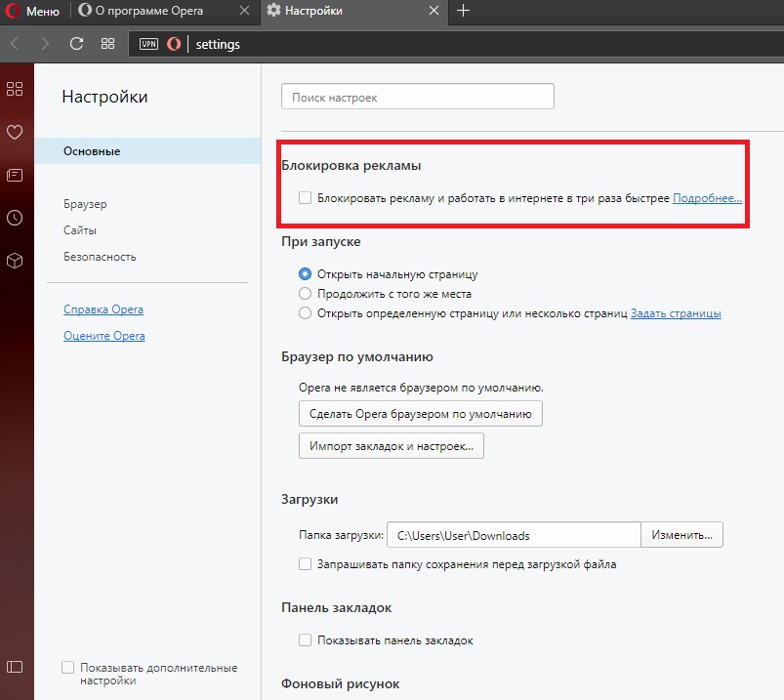Open personal news sidebar icon
Image resolution: width=784 pixels, height=700 pixels.
(x=15, y=175)
